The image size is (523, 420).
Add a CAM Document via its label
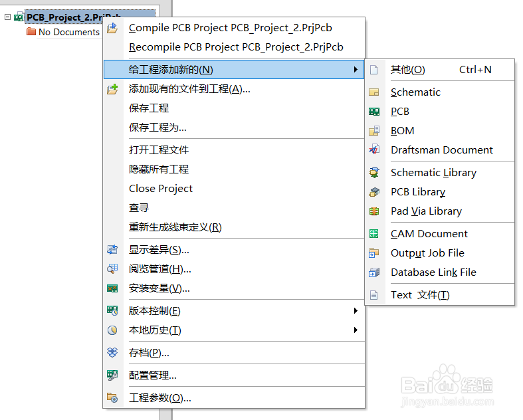click(x=429, y=234)
